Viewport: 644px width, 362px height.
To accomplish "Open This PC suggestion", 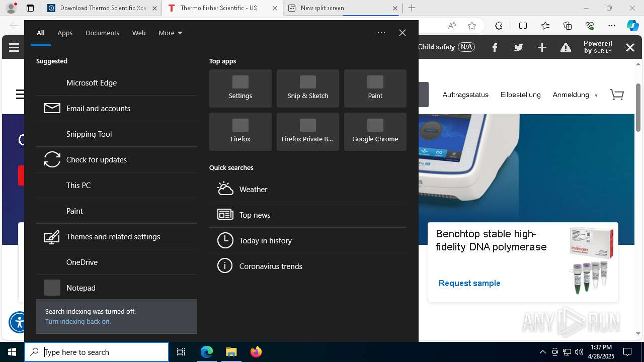I will pos(117,185).
